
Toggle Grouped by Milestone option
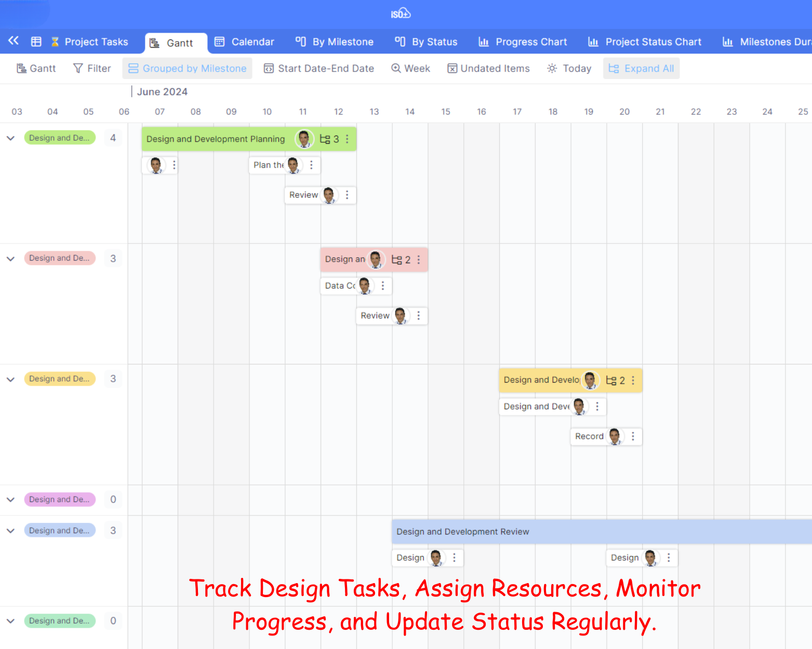point(187,69)
